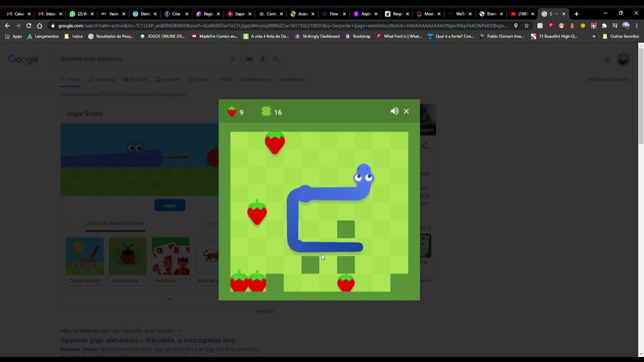Open Configurações under search bar
Viewport: 644px width, 362px height.
pos(255,79)
